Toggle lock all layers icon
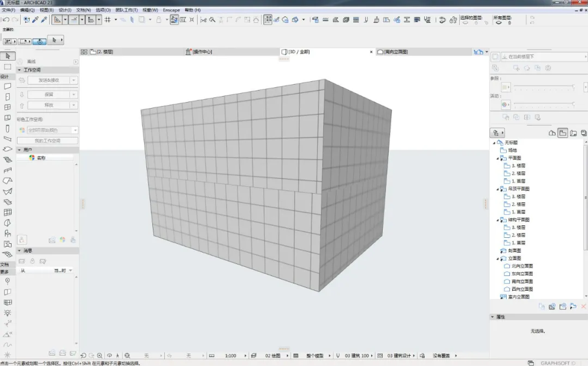Viewport: 588px width, 366px height. [x=509, y=23]
